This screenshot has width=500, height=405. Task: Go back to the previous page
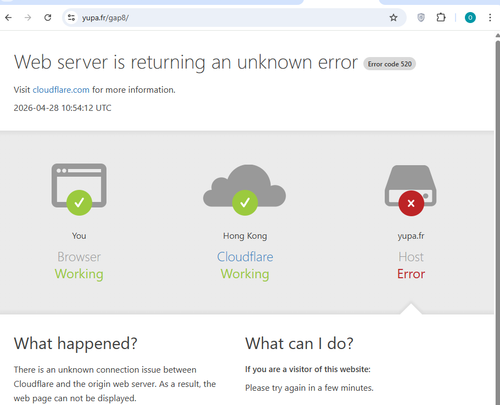pyautogui.click(x=8, y=18)
